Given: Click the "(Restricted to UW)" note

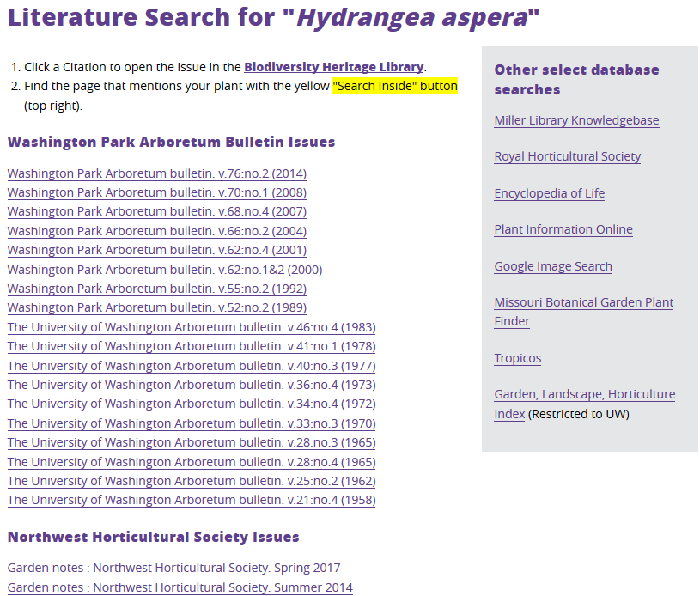Looking at the screenshot, I should 579,414.
